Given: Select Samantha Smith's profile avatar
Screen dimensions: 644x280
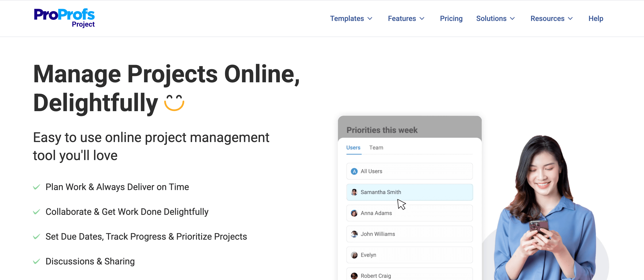Looking at the screenshot, I should (x=354, y=192).
